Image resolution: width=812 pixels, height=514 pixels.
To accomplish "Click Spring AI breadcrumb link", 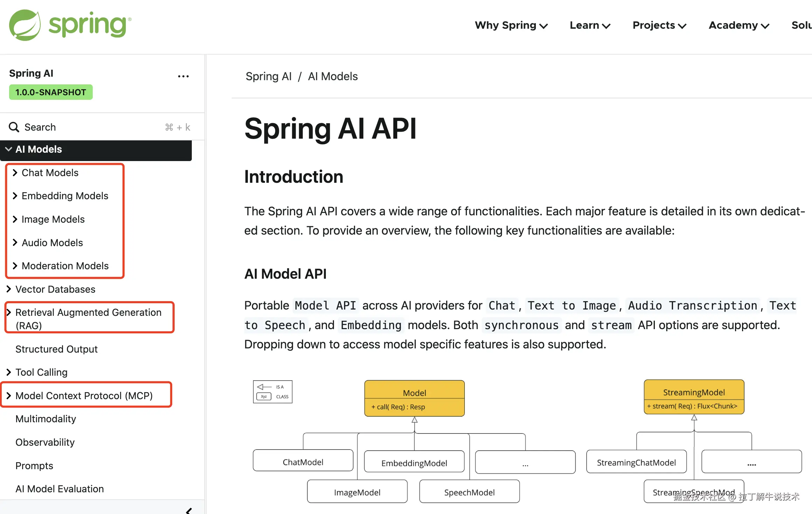I will tap(268, 76).
